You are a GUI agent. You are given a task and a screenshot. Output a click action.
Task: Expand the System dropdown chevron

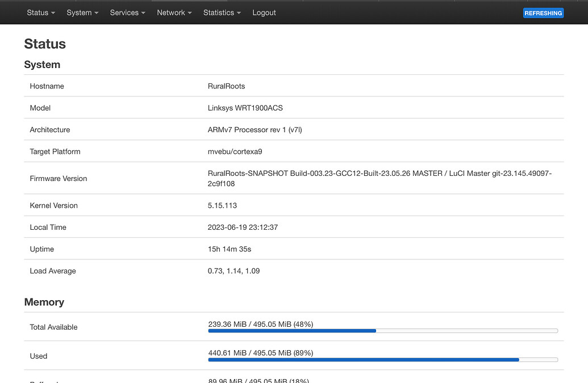(96, 12)
